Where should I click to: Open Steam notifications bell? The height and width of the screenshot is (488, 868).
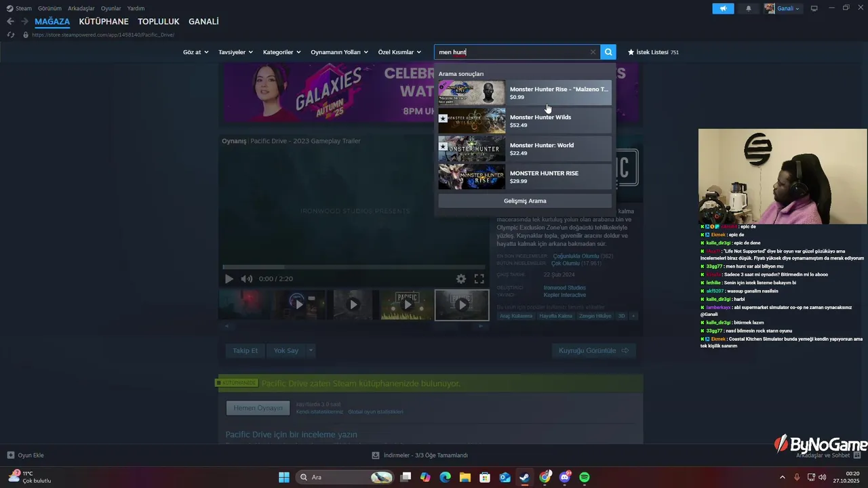point(749,8)
